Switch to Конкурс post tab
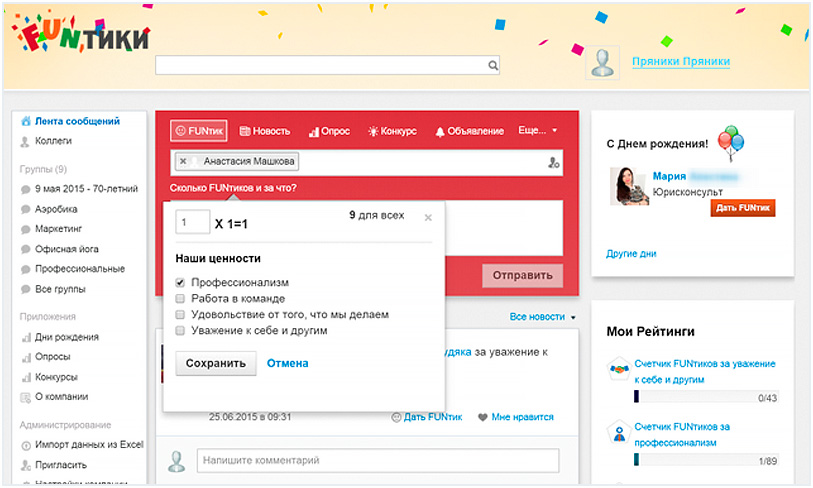This screenshot has width=813, height=488. [x=392, y=131]
